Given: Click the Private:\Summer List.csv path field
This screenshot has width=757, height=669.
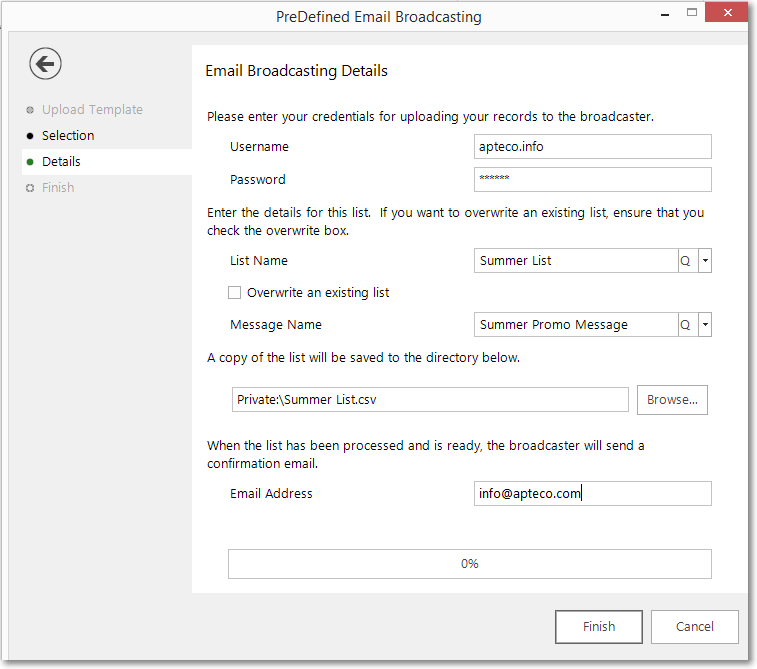Looking at the screenshot, I should coord(430,400).
